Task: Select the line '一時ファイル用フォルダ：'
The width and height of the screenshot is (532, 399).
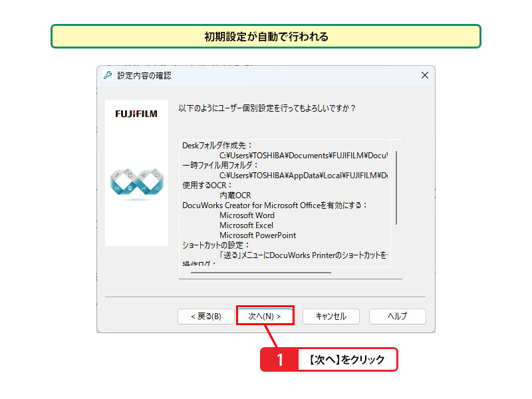Action: pos(221,165)
